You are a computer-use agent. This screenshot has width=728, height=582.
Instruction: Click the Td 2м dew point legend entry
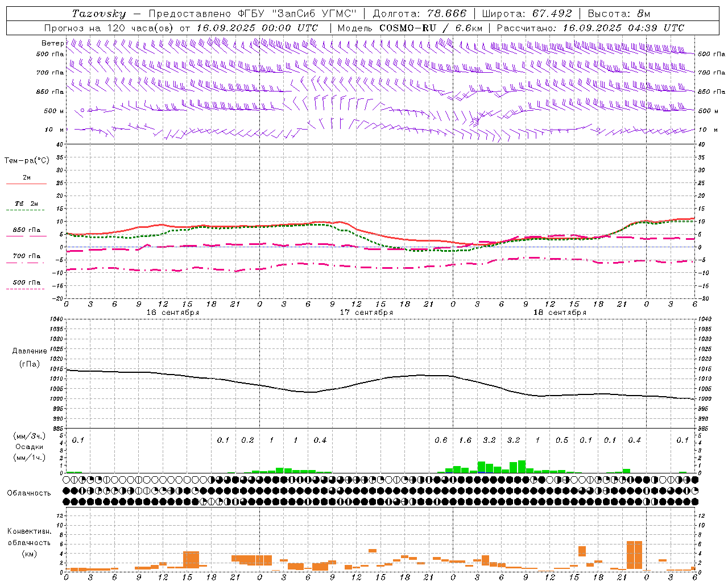click(26, 203)
